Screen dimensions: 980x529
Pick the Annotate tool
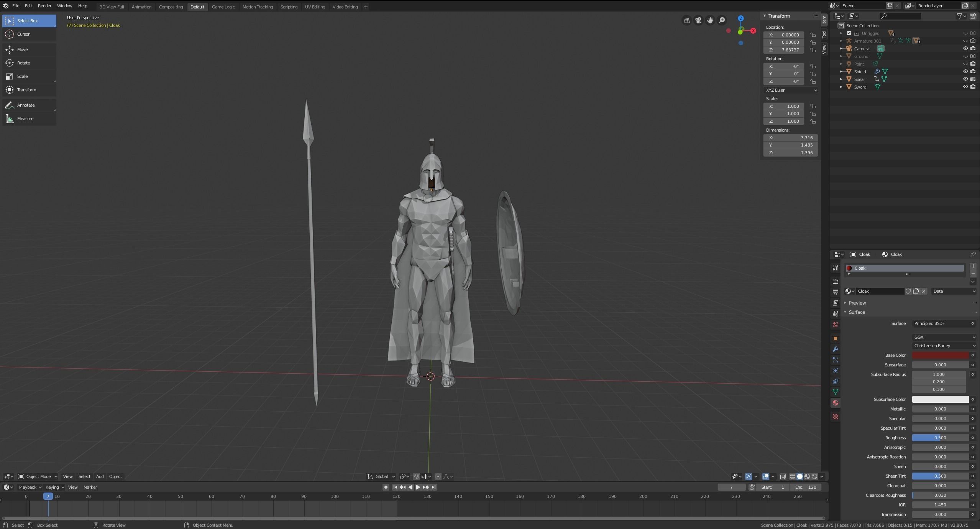pyautogui.click(x=29, y=105)
